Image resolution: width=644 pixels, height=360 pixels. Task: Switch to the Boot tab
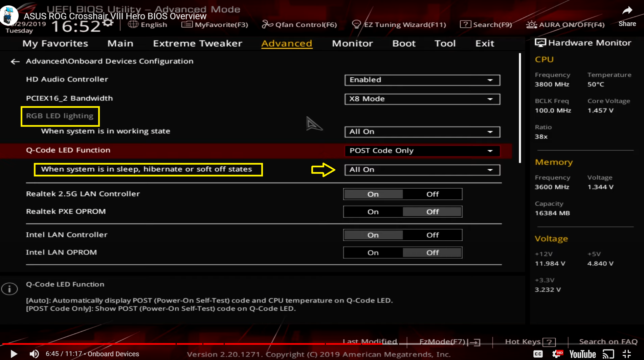point(404,43)
